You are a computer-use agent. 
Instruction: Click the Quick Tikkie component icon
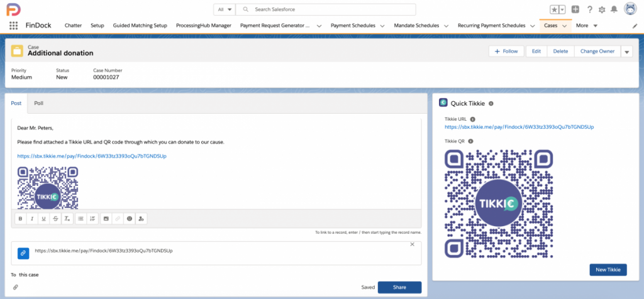coord(443,103)
